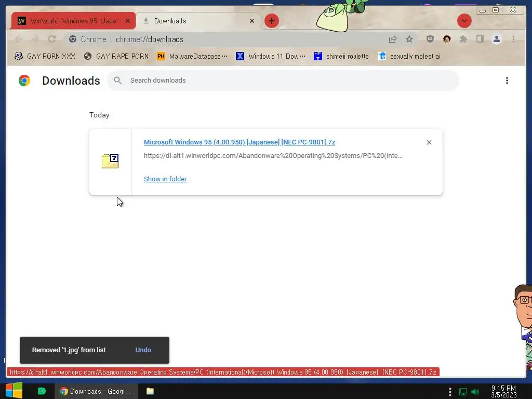Open a new tab with the plus button
Viewport: 532px width, 399px height.
[271, 21]
